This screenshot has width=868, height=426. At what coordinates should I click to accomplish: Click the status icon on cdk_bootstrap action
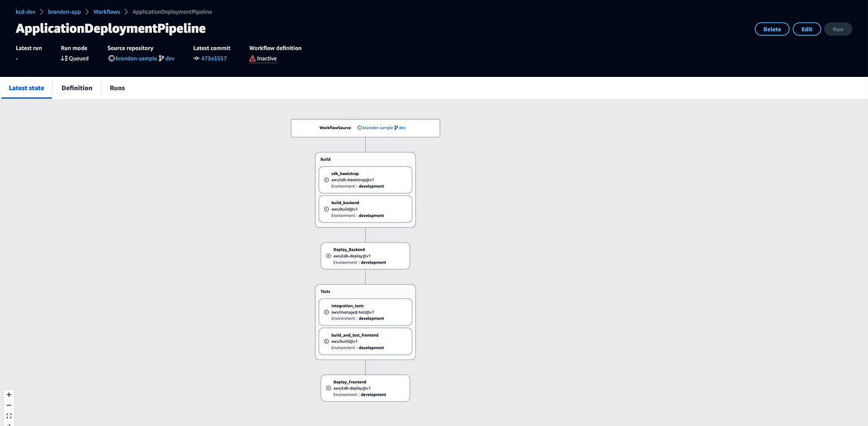pos(326,180)
